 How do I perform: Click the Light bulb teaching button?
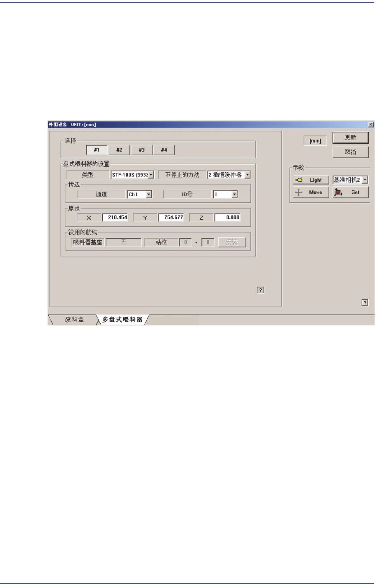311,180
